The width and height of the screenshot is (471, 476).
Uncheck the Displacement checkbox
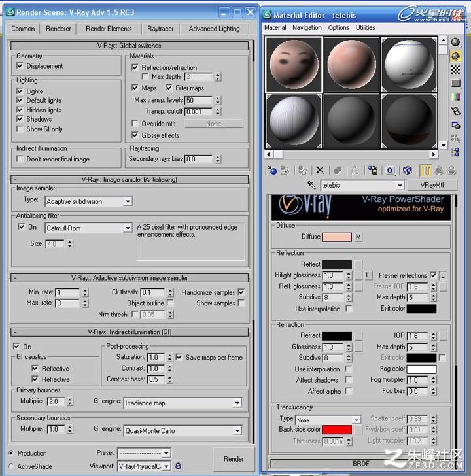(x=20, y=65)
